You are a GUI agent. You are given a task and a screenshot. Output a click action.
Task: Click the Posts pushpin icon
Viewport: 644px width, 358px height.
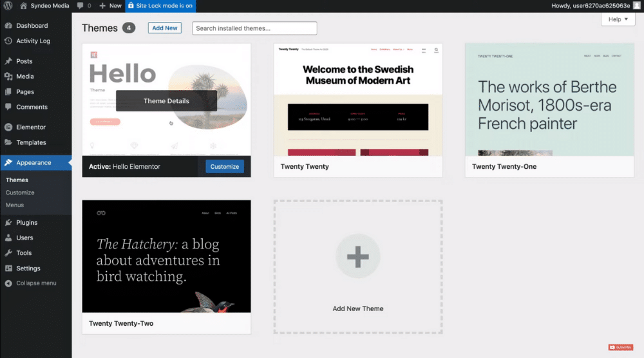[x=8, y=61]
